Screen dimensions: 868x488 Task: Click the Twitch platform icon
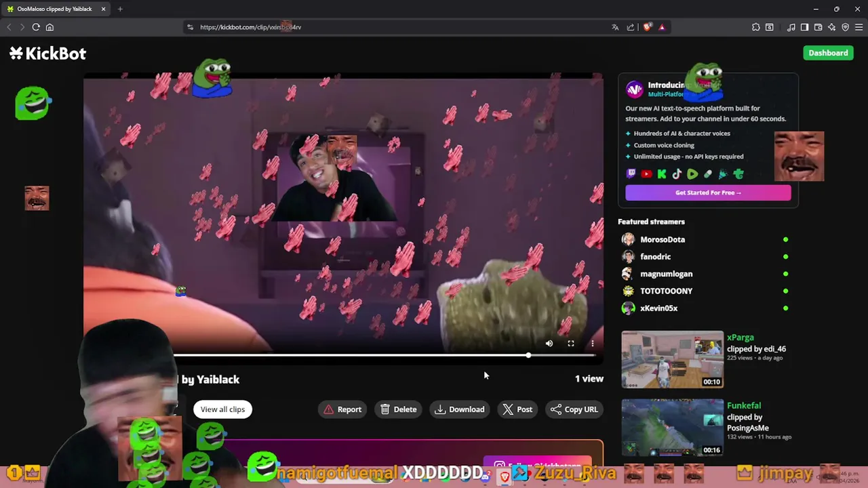pos(631,174)
